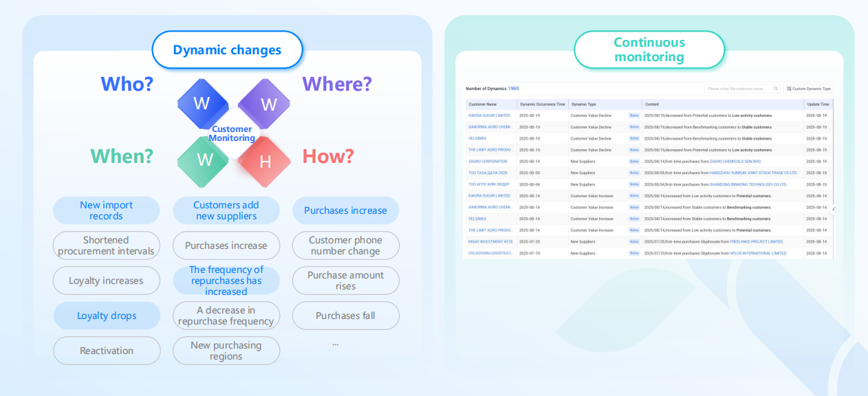The height and width of the screenshot is (396, 868).
Task: Open the FREELANCE PROJECT LIMITED supplier link
Action: coord(757,242)
